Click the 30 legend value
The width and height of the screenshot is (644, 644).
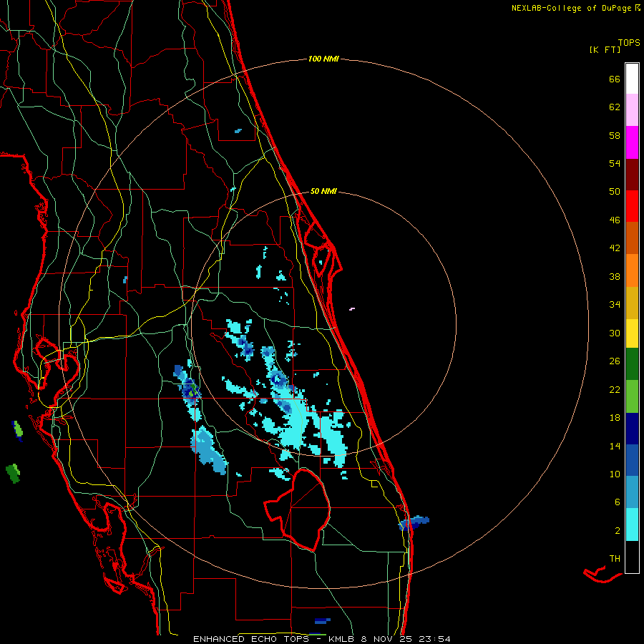(x=615, y=333)
